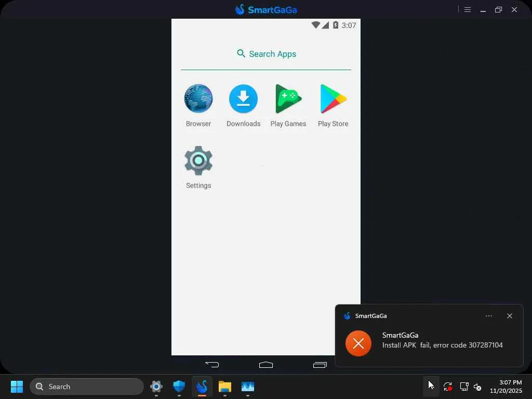Click the SmartGaGa title logo

(x=266, y=9)
